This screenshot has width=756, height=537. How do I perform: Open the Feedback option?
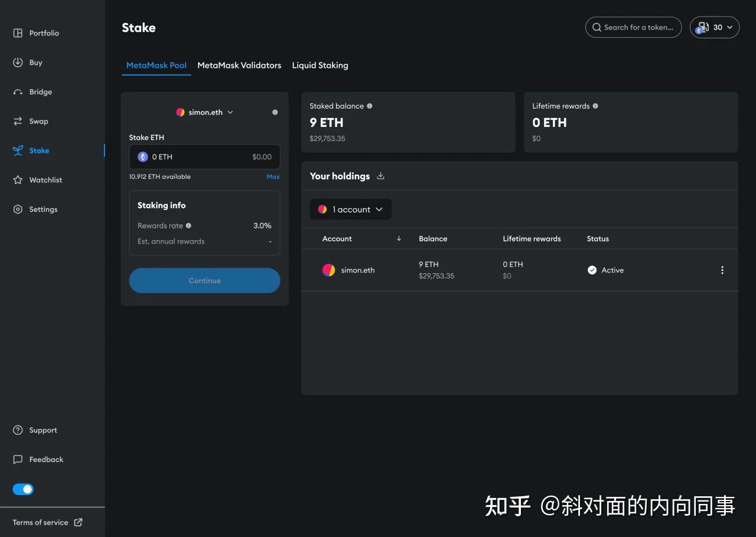tap(38, 459)
